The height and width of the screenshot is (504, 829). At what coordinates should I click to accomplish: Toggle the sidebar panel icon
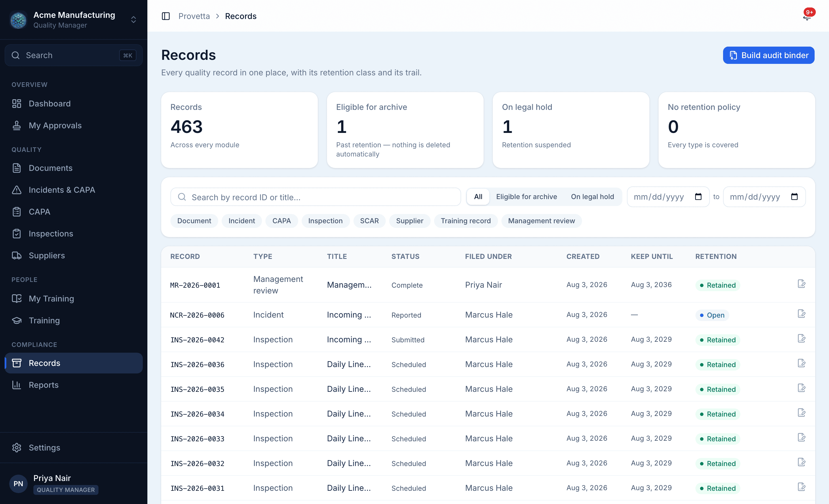pos(166,16)
